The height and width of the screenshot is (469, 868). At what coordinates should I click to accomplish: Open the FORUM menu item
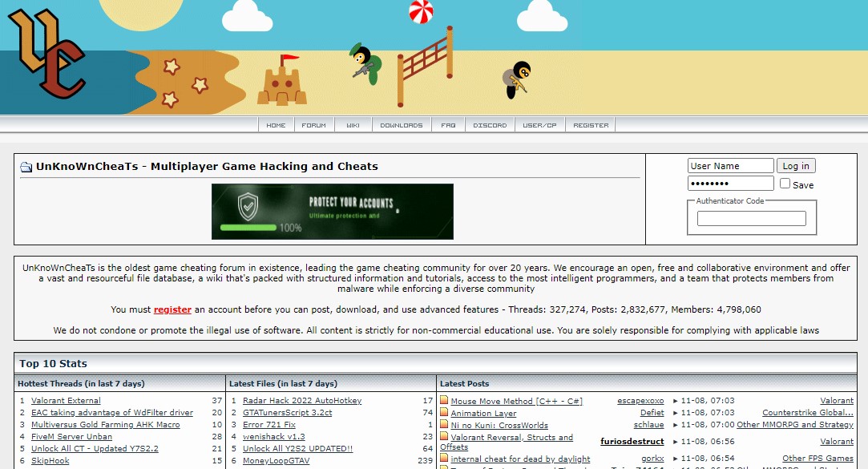(x=313, y=125)
